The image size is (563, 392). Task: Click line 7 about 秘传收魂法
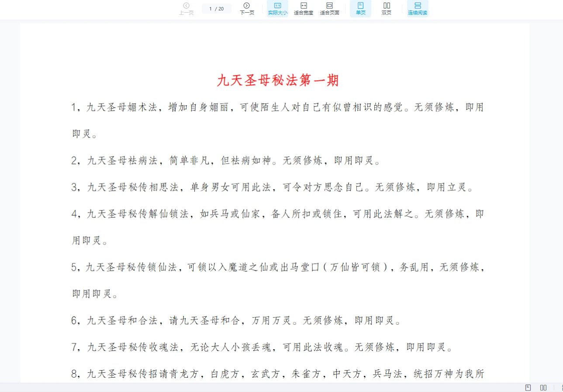[x=262, y=347]
